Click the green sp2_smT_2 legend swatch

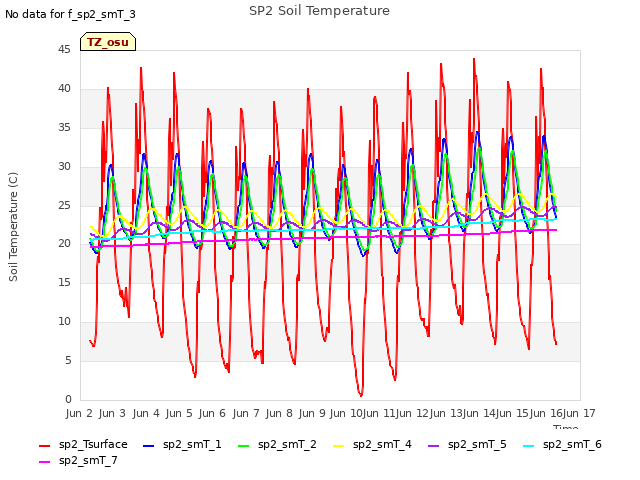(x=244, y=446)
